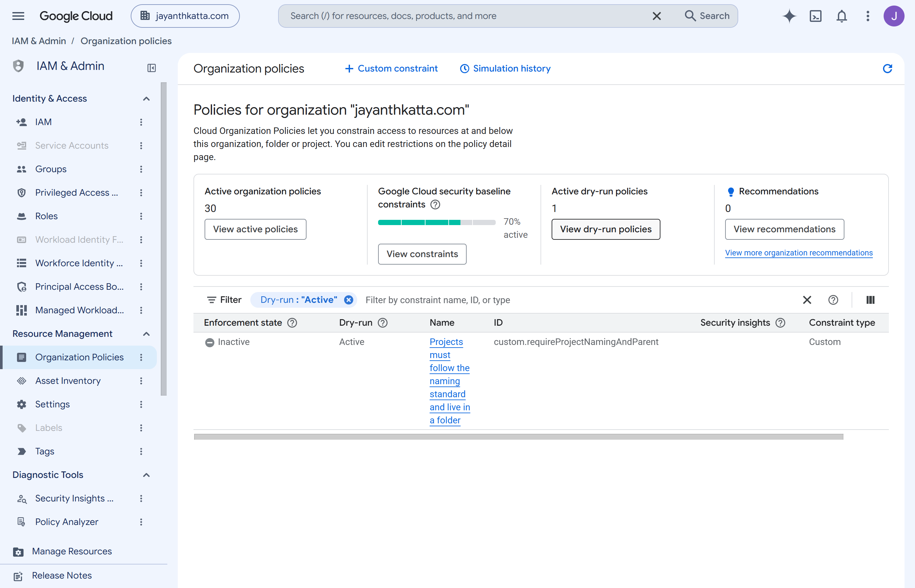
Task: Show help for security baseline constraints
Action: click(x=435, y=204)
